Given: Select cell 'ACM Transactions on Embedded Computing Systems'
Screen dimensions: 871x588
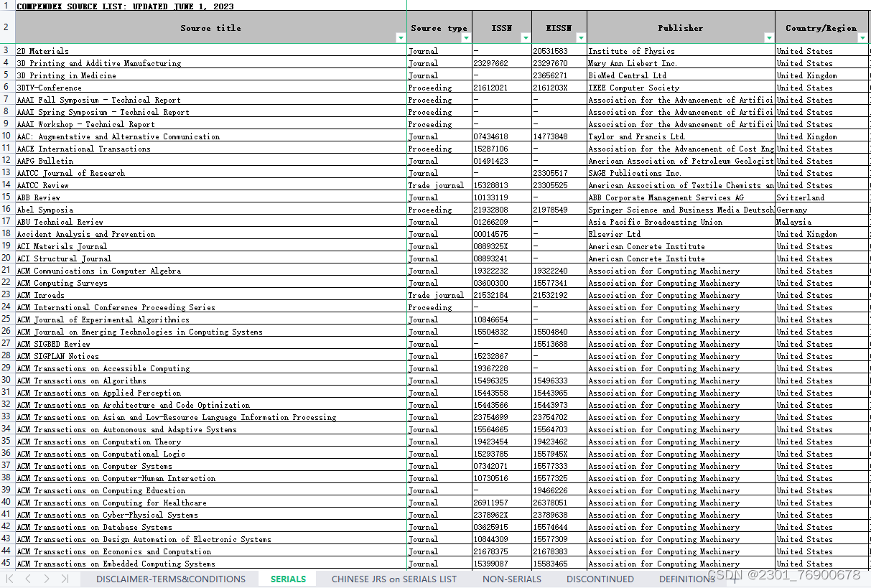Looking at the screenshot, I should coord(211,564).
